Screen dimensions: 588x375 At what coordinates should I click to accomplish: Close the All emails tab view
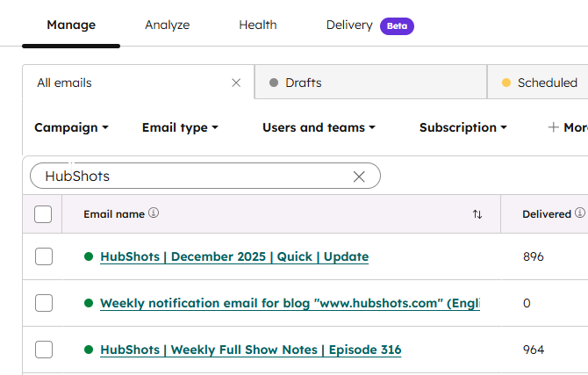tap(236, 83)
